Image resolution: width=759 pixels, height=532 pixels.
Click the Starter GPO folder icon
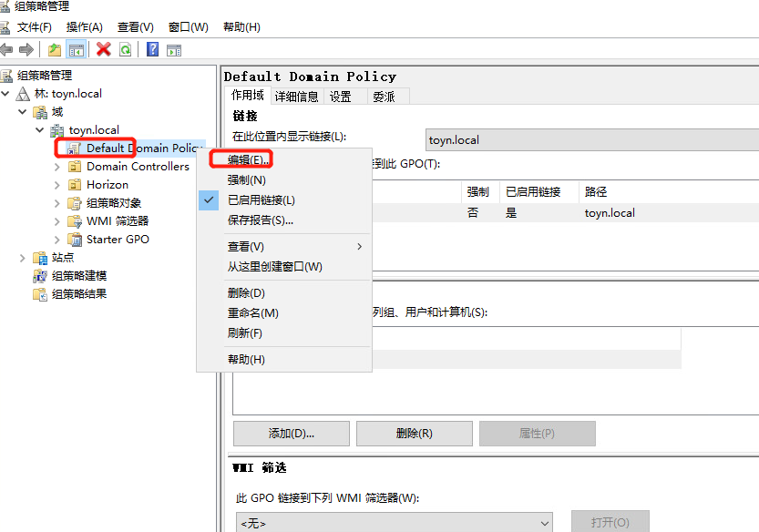coord(75,240)
